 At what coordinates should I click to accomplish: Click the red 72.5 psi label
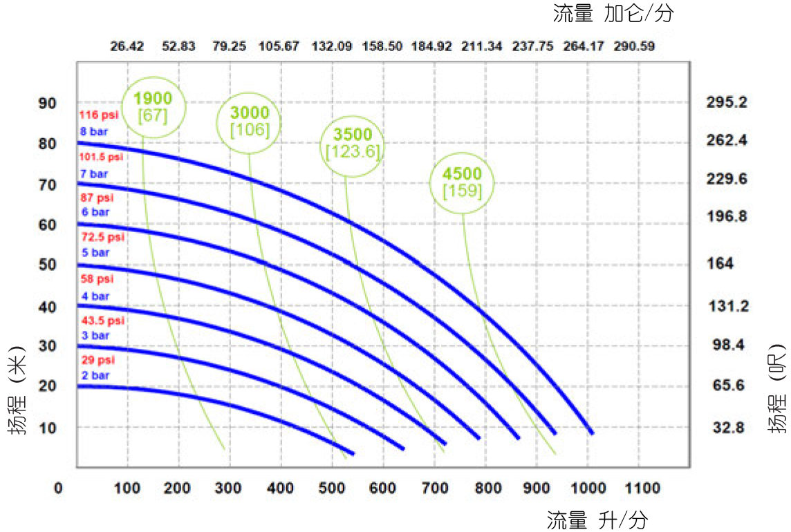tap(102, 238)
